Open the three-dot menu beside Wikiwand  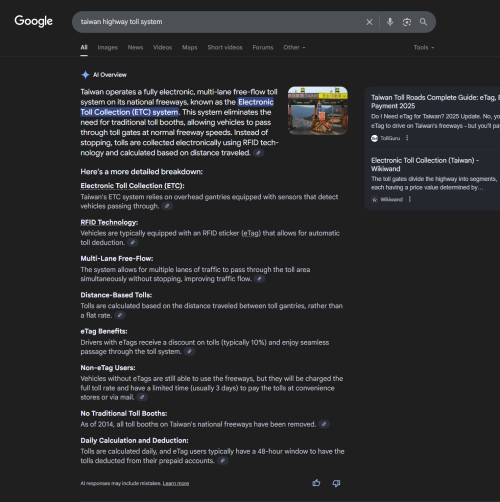coord(410,199)
